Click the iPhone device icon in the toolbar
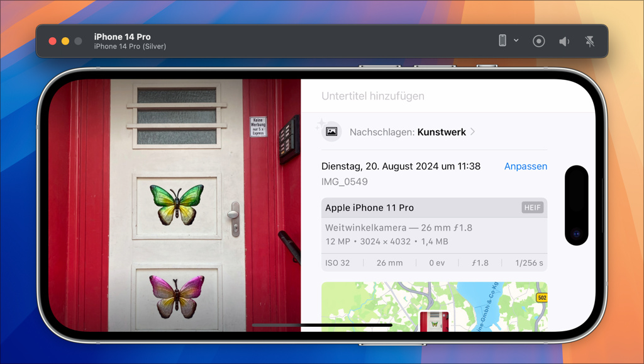This screenshot has height=364, width=644. click(502, 41)
